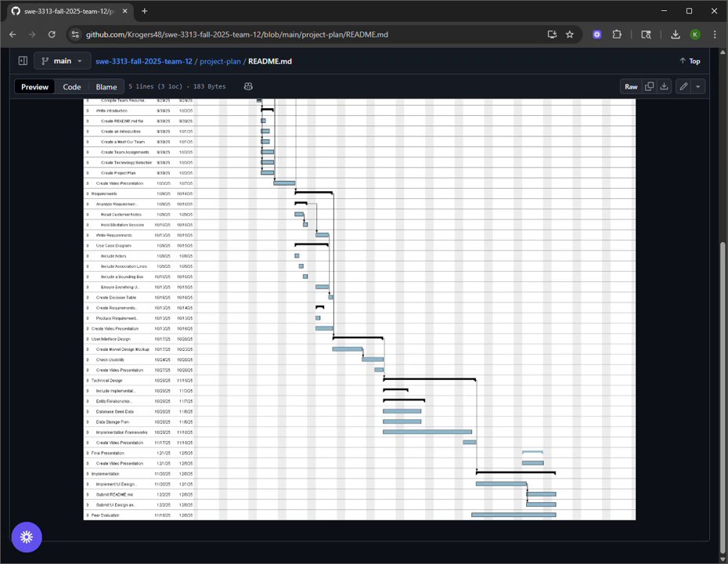Click the 'Peer Evaluation' row text
Viewport: 728px width, 564px height.
click(106, 515)
